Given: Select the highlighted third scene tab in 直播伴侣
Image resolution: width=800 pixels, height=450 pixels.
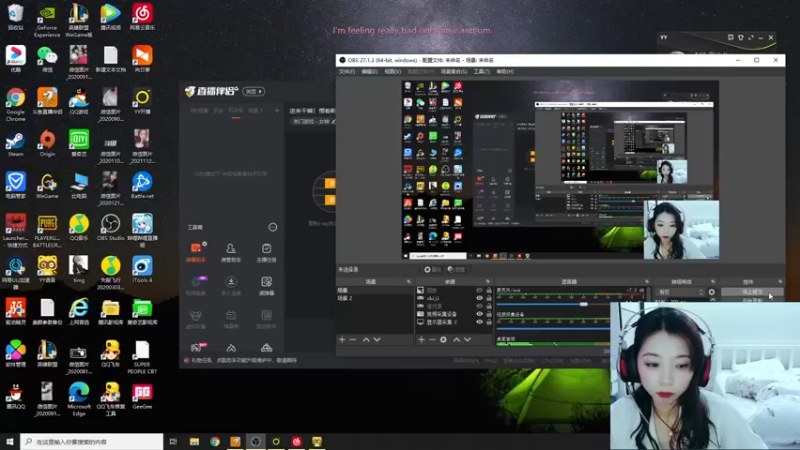Looking at the screenshot, I should click(x=236, y=111).
